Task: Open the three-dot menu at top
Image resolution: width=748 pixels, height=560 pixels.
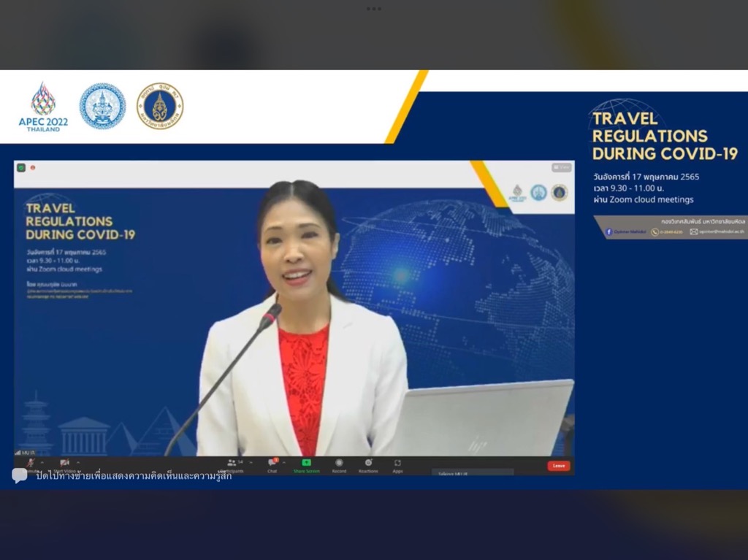Action: point(374,9)
